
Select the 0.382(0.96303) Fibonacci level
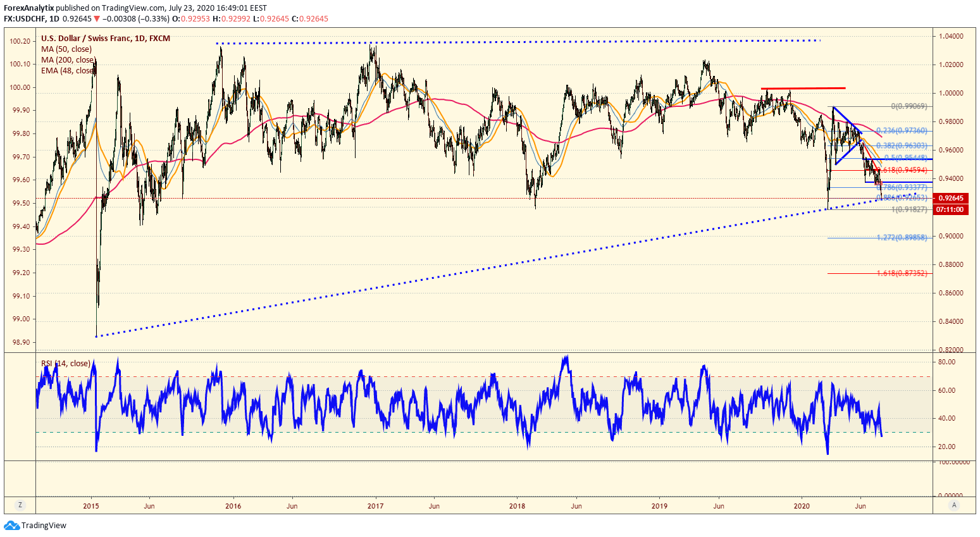point(903,145)
